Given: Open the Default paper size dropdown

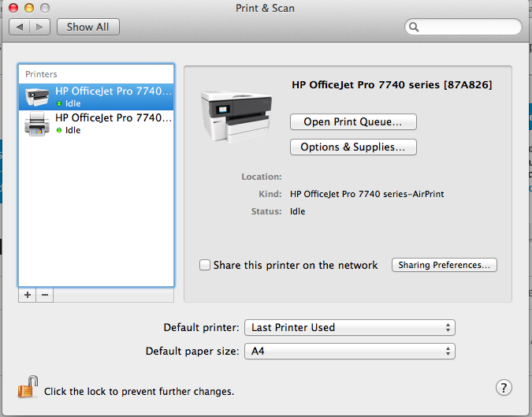Looking at the screenshot, I should tap(350, 352).
